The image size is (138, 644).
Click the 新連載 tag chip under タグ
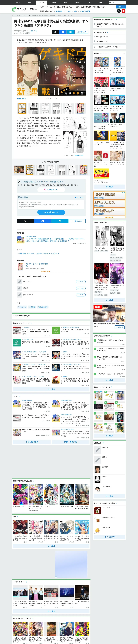(x=32, y=307)
